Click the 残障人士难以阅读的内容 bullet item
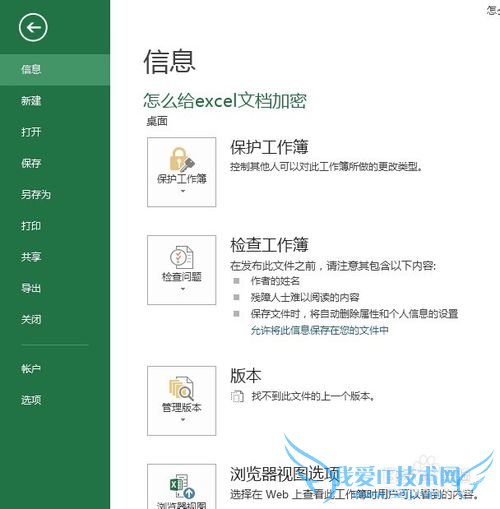The image size is (500, 509). click(305, 297)
